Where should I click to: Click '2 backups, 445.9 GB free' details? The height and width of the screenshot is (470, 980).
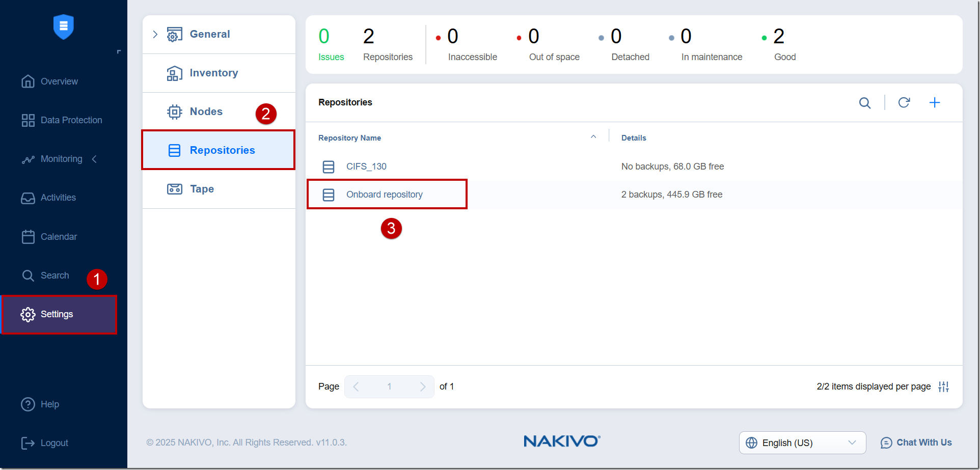click(x=672, y=195)
